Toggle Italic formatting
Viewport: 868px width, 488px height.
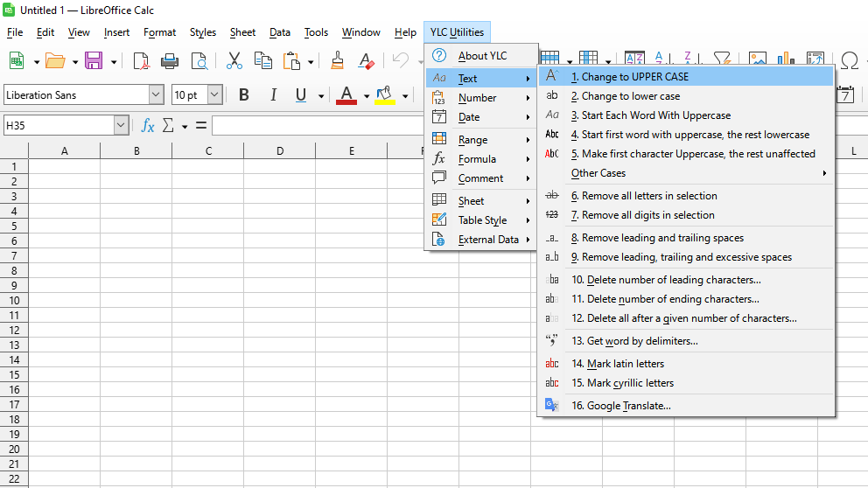point(273,95)
